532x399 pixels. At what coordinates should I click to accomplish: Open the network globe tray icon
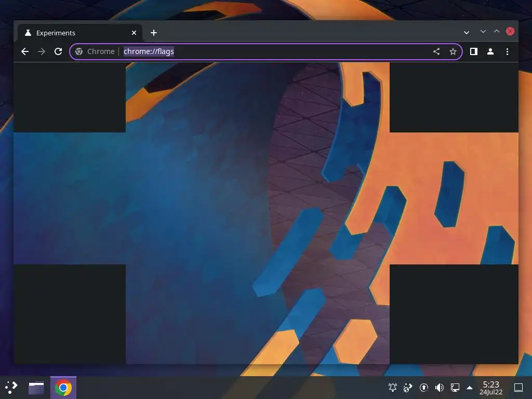(408, 388)
